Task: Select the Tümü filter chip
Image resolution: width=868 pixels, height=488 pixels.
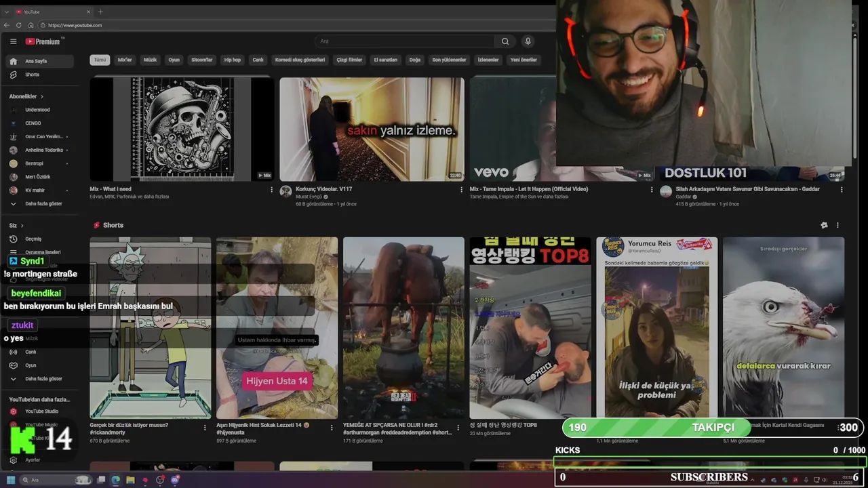Action: tap(100, 60)
